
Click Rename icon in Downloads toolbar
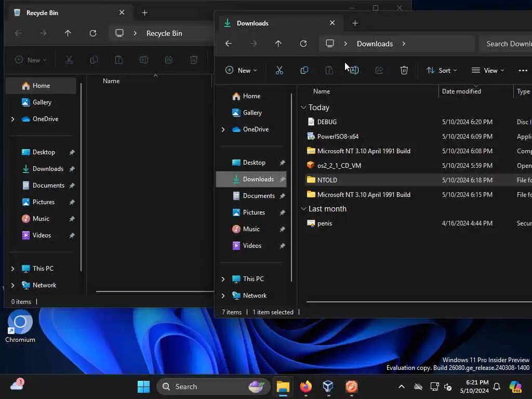(x=354, y=71)
